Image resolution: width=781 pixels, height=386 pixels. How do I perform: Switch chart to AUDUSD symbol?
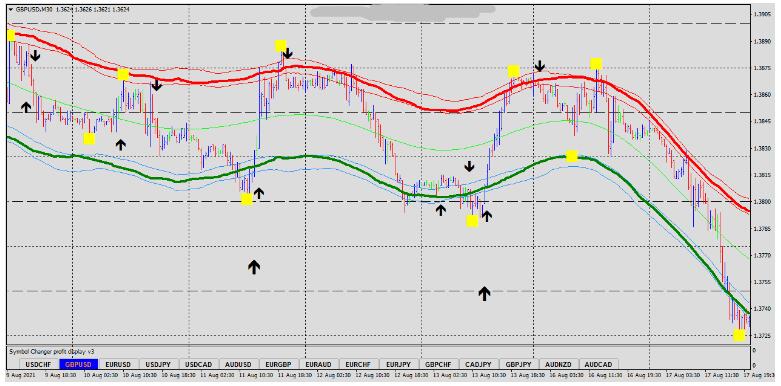point(239,364)
